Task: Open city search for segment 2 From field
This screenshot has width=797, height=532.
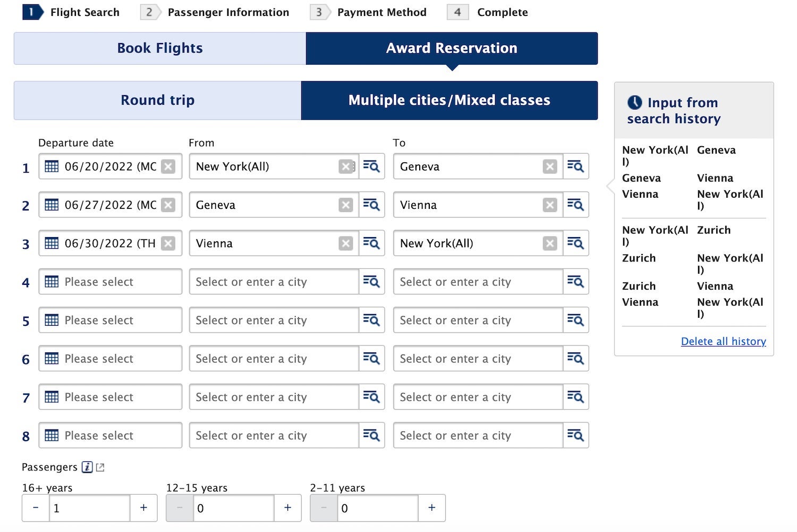Action: pos(372,205)
